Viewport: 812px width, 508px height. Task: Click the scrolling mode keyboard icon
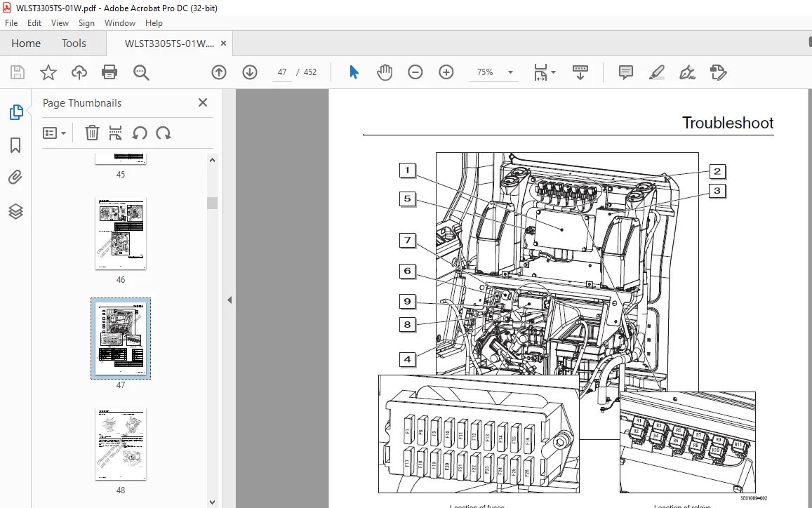580,72
